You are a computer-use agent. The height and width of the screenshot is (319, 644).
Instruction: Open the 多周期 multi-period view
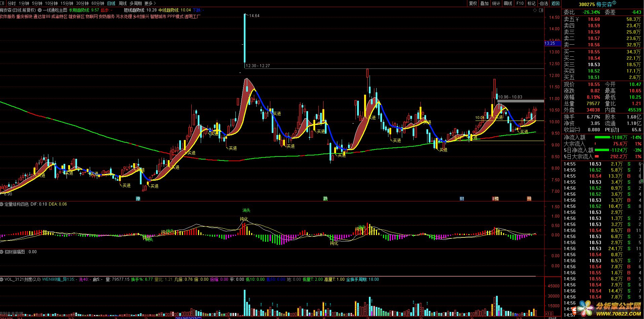click(136, 3)
